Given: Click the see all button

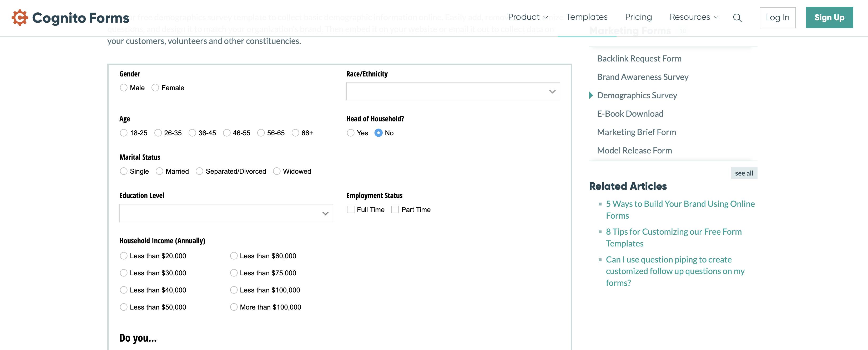Looking at the screenshot, I should (744, 173).
